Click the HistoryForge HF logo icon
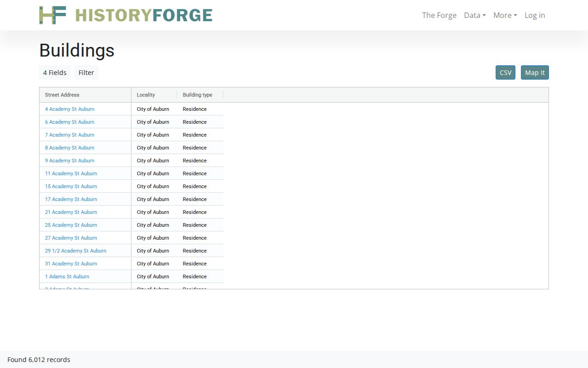 tap(52, 15)
